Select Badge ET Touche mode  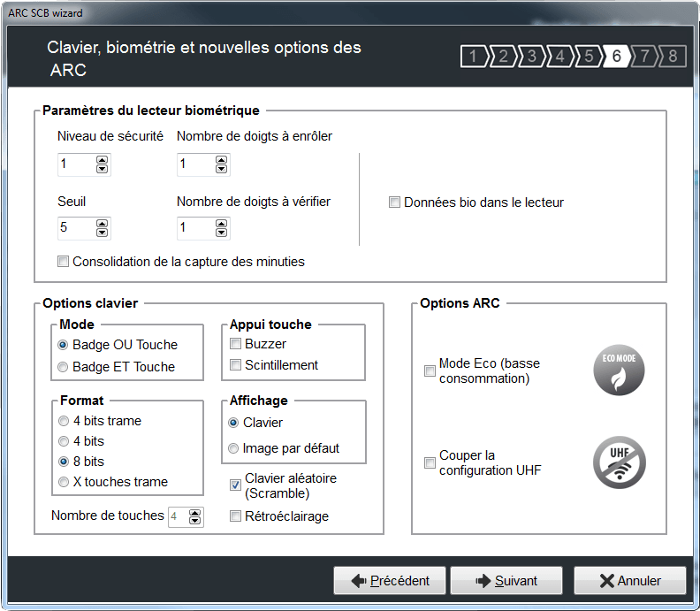click(x=63, y=367)
